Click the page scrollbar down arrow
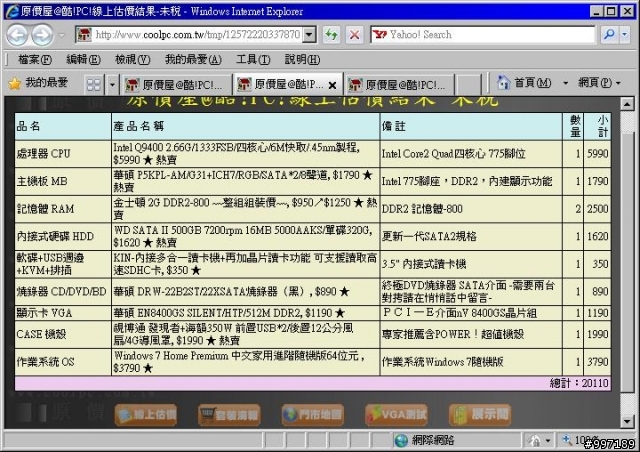The image size is (640, 452). [x=627, y=421]
